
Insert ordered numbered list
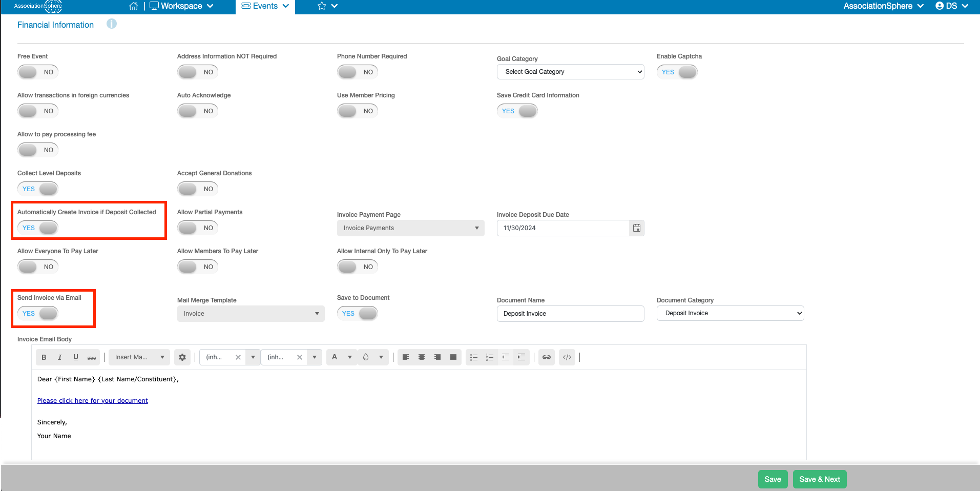[490, 357]
